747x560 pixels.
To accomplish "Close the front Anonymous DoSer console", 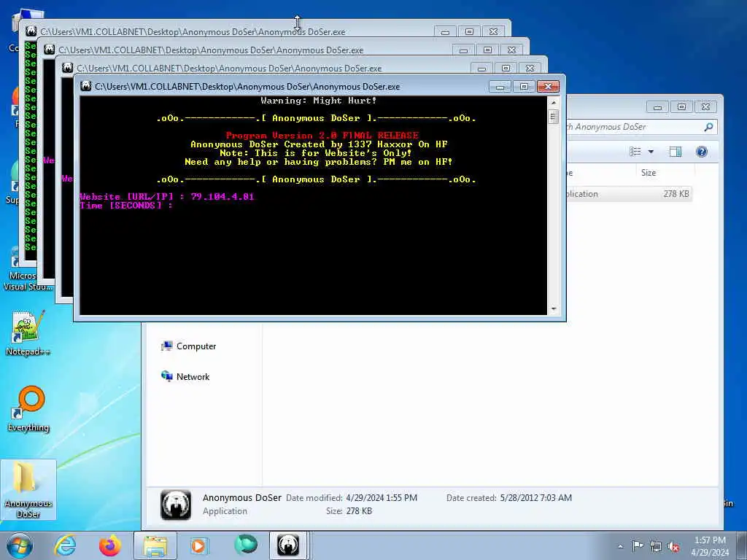I will tap(548, 86).
